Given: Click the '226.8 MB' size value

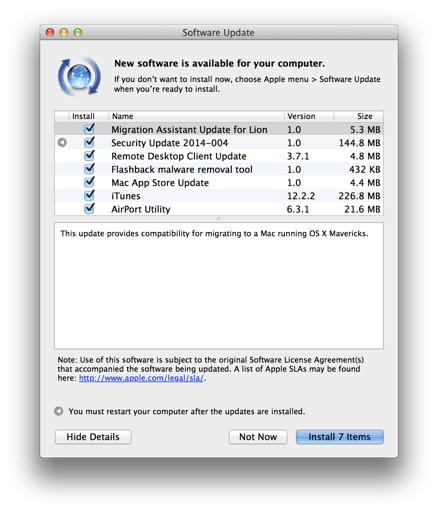Looking at the screenshot, I should 359,196.
